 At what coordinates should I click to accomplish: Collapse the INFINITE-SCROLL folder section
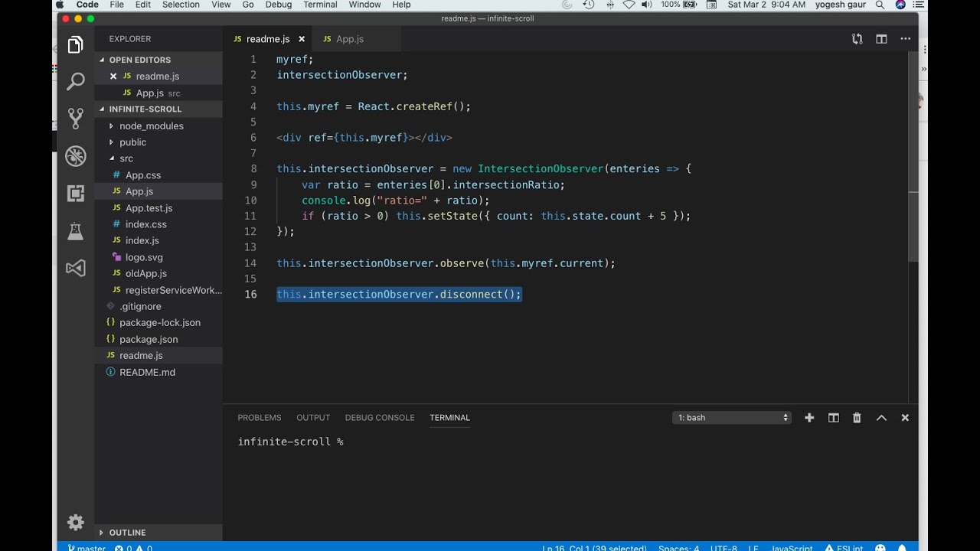pos(158,109)
